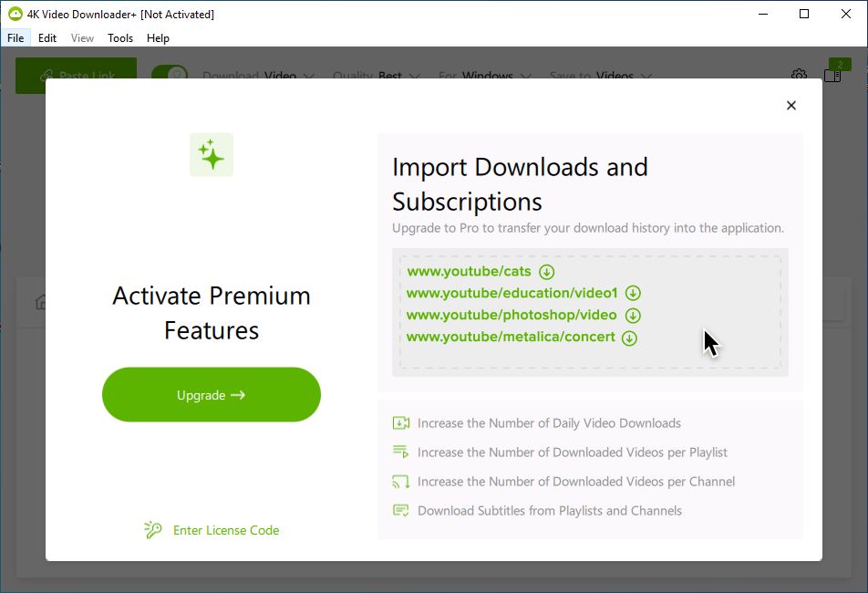Close the Activate Premium Features dialog

[x=791, y=105]
